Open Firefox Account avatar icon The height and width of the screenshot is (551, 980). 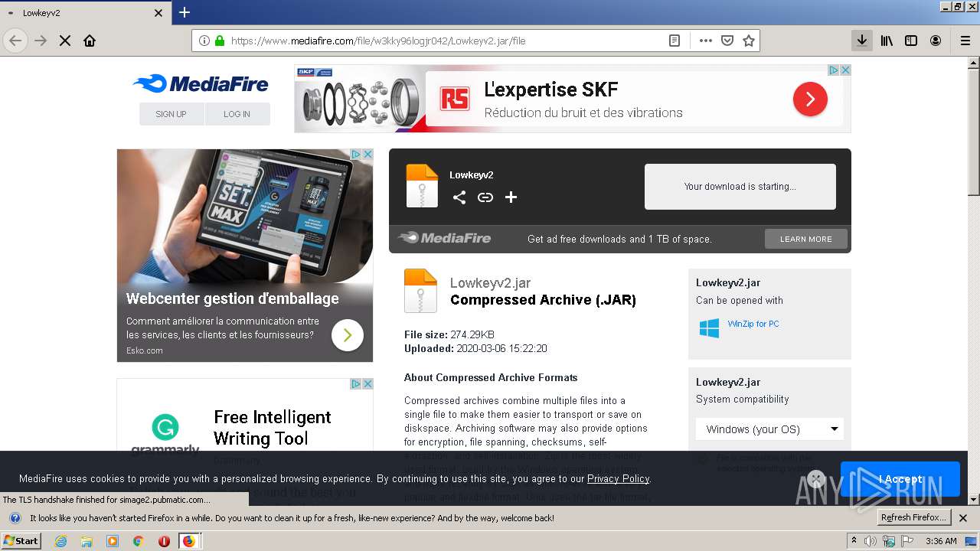pyautogui.click(x=936, y=41)
